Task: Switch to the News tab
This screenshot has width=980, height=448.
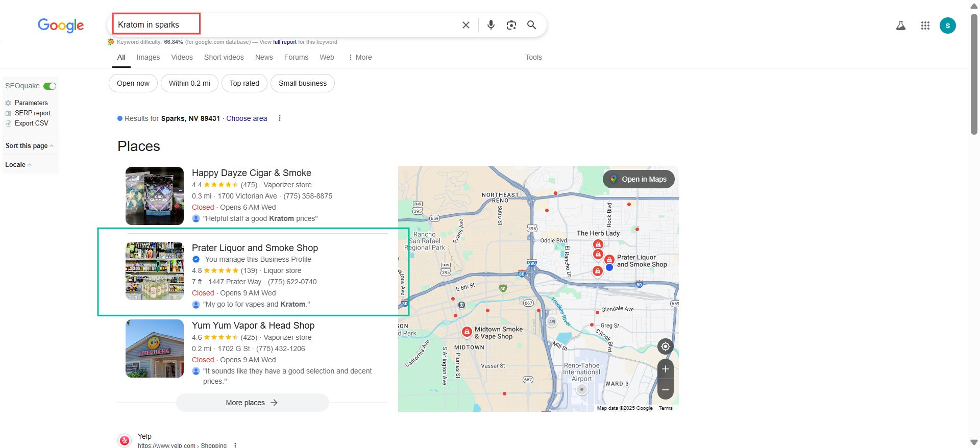Action: point(264,57)
